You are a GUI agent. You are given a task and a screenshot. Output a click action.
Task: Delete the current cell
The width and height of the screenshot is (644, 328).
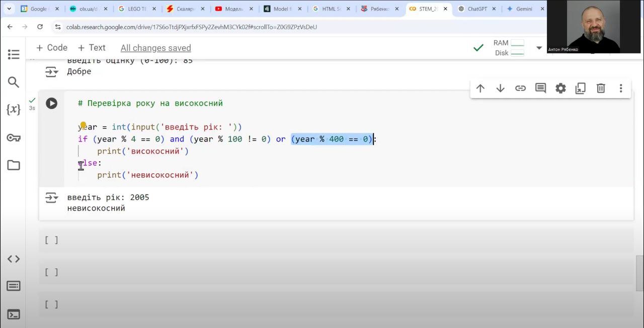[601, 89]
